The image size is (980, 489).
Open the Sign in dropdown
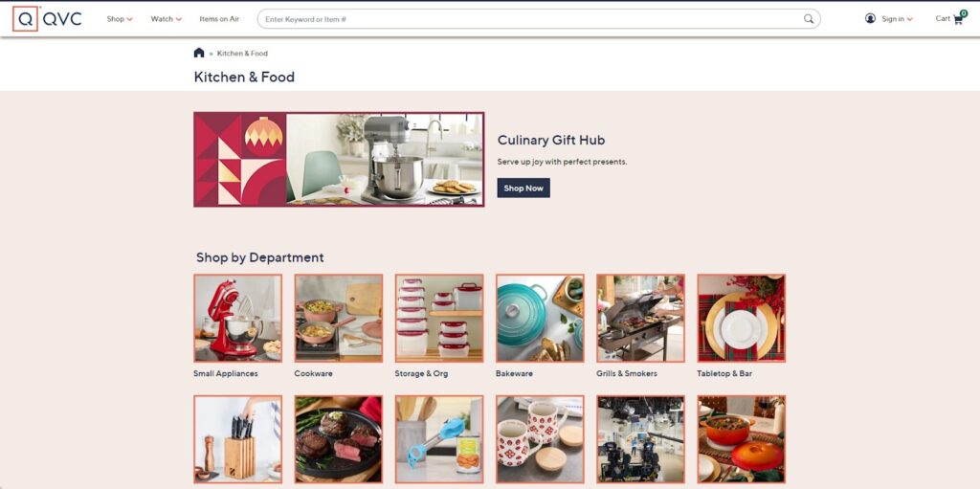coord(897,19)
